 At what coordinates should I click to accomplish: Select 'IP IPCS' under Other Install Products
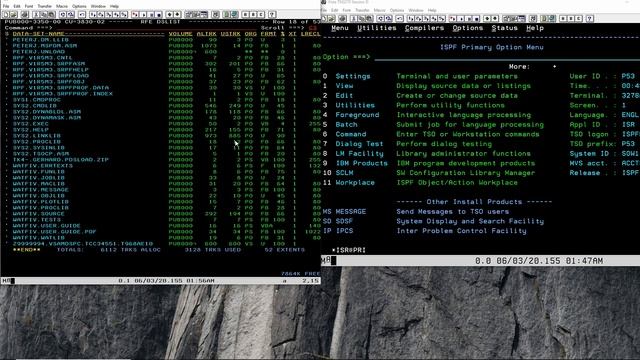(338, 231)
